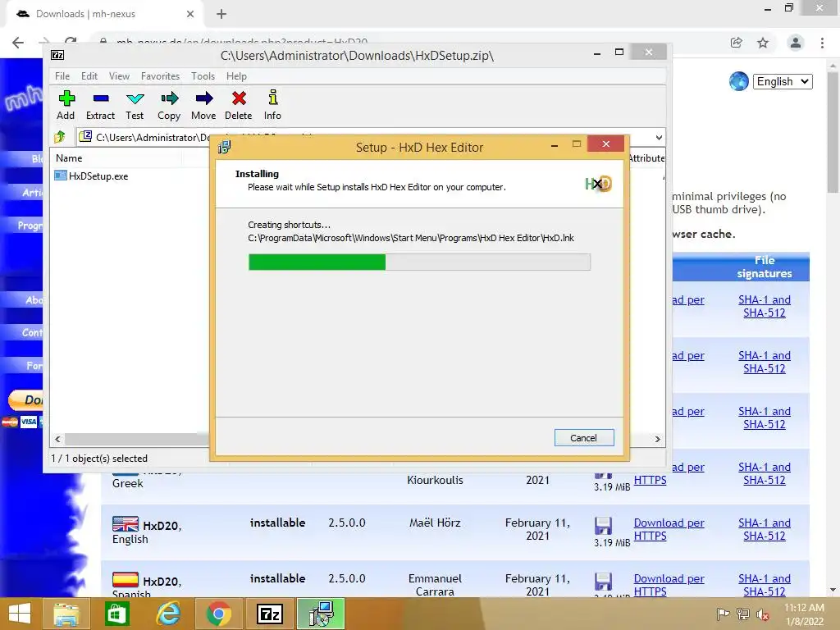840x630 pixels.
Task: Open SHA-1 and SHA-512 link for English row
Action: click(765, 529)
